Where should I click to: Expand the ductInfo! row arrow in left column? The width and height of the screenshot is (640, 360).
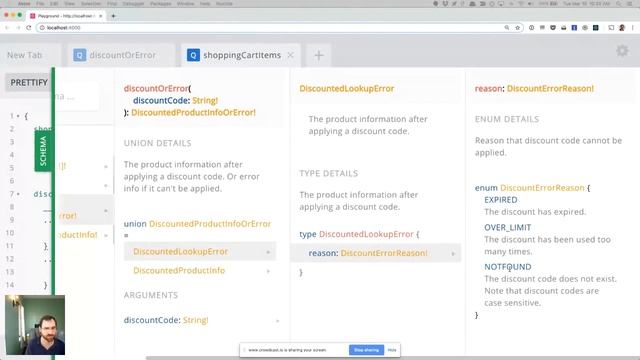pos(106,236)
